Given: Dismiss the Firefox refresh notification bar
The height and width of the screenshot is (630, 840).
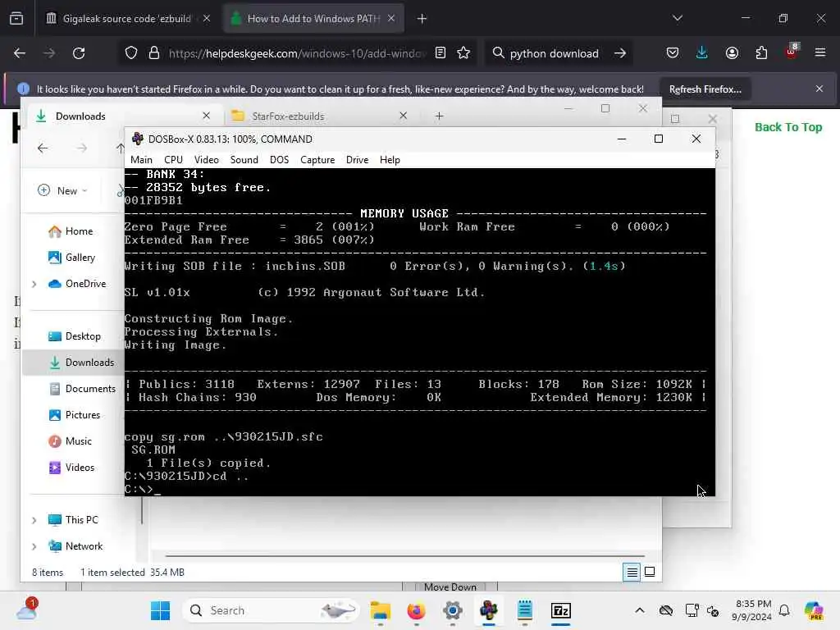Looking at the screenshot, I should point(819,89).
